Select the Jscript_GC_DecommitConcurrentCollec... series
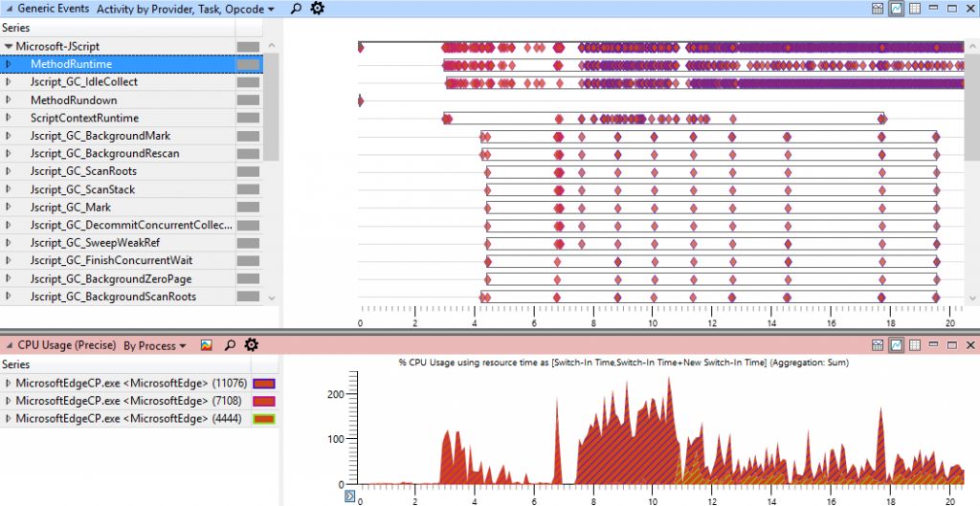980x506 pixels. [x=131, y=225]
